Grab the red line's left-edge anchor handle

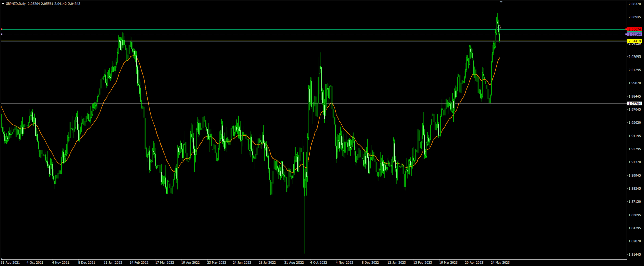[2, 29]
